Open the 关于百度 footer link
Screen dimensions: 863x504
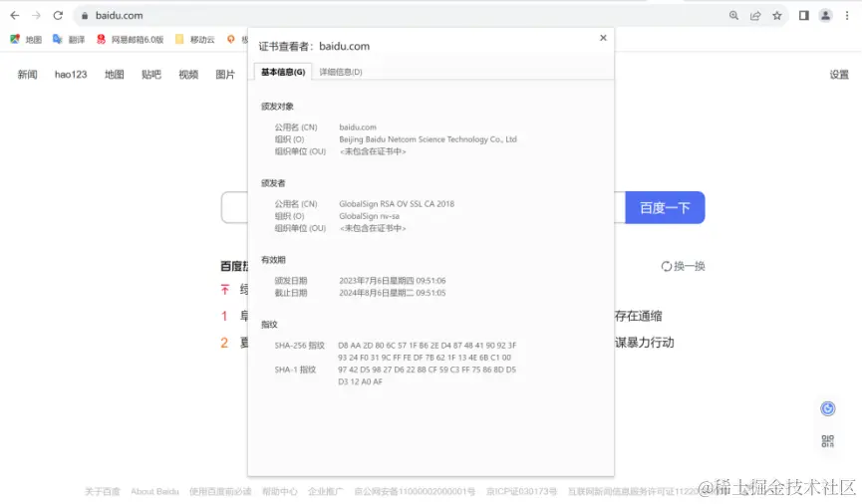pyautogui.click(x=102, y=491)
